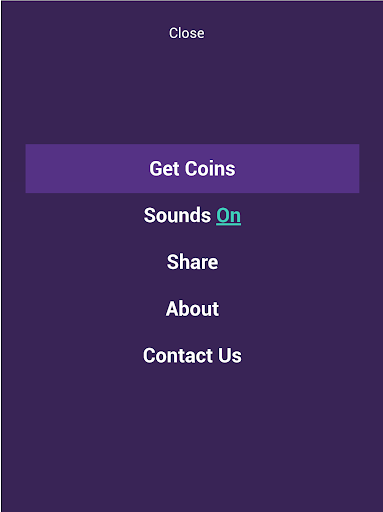Click Close at the top of overlay
383x512 pixels.
coord(186,33)
